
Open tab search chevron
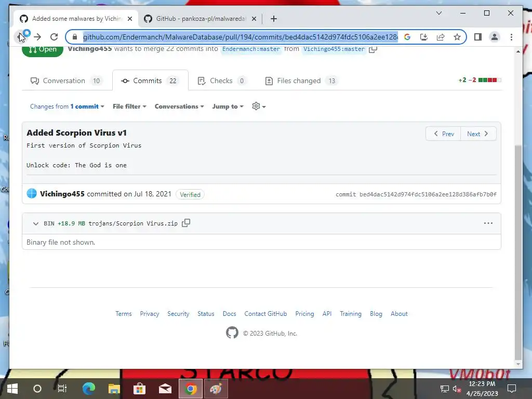click(438, 13)
